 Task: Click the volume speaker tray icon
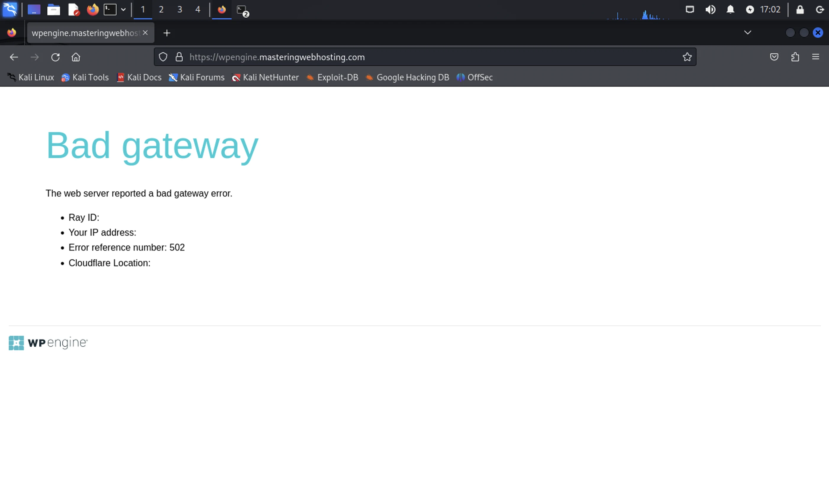pyautogui.click(x=710, y=9)
